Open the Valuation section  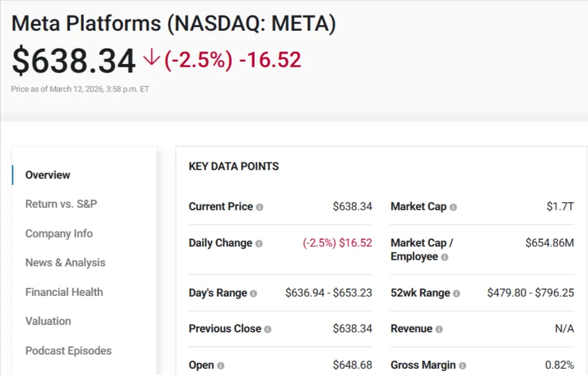point(48,321)
